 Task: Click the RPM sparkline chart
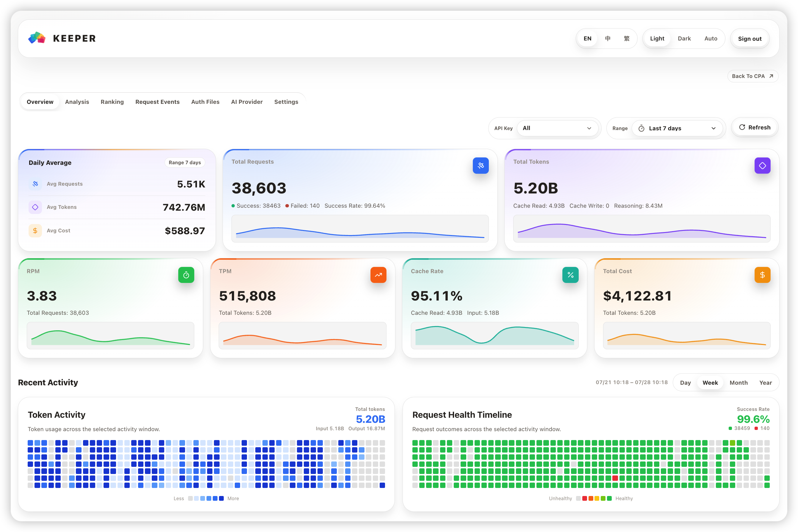pyautogui.click(x=111, y=336)
